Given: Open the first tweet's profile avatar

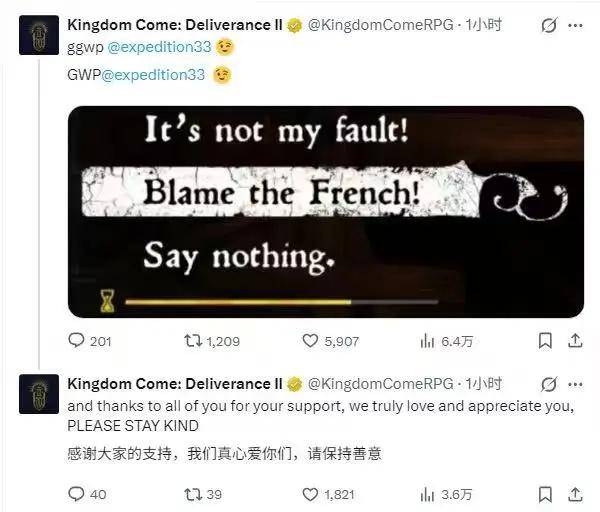Looking at the screenshot, I should point(39,35).
